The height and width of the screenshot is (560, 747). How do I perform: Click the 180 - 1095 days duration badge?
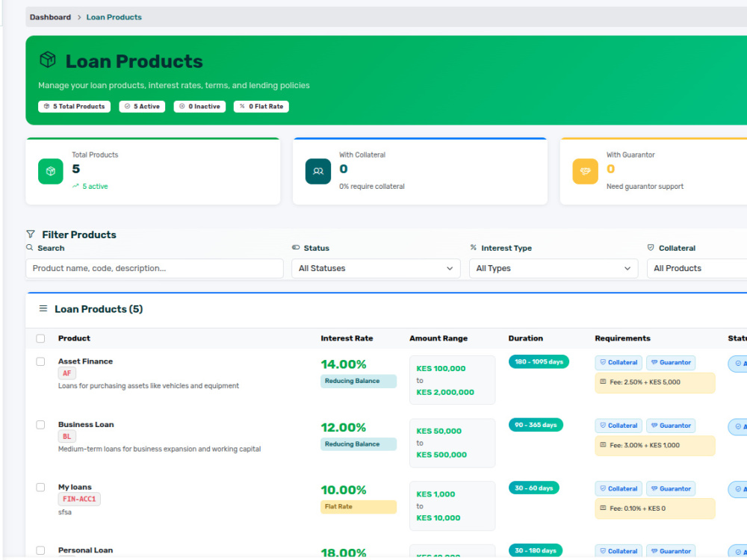(x=539, y=362)
